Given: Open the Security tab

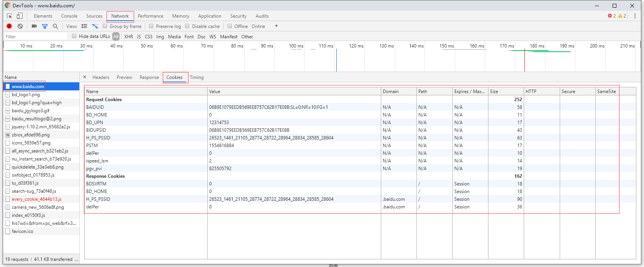Looking at the screenshot, I should pyautogui.click(x=238, y=16).
